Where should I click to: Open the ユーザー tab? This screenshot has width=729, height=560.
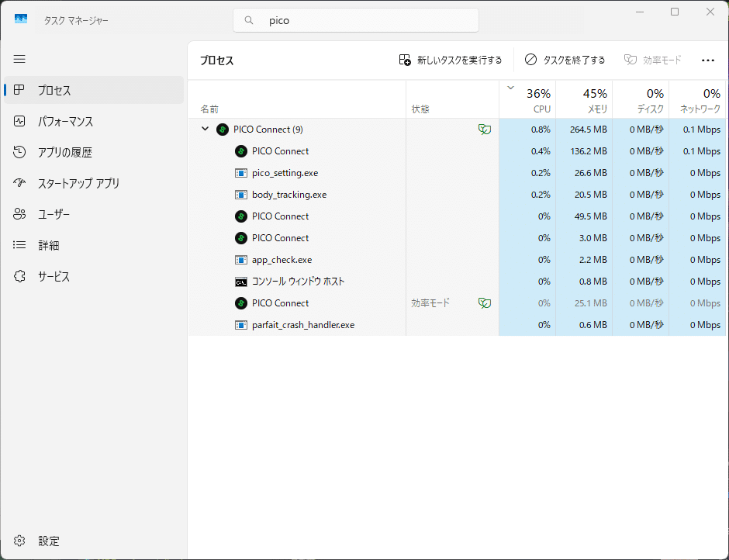coord(94,214)
